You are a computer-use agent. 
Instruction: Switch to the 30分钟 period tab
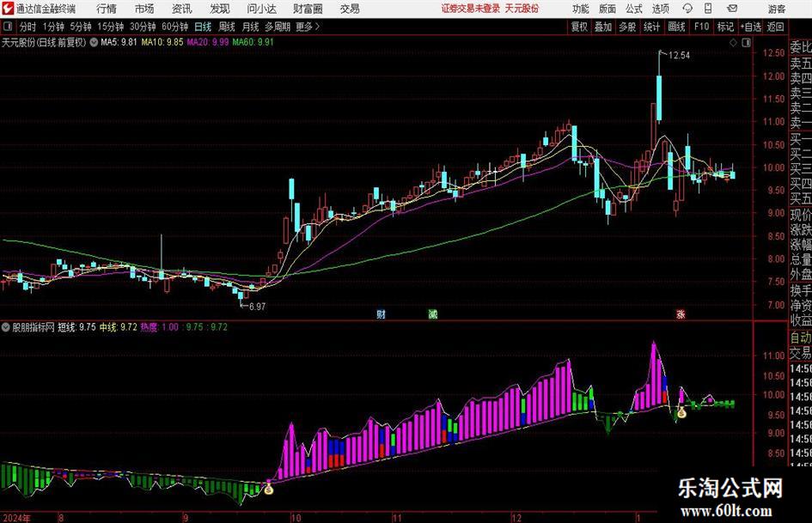143,27
